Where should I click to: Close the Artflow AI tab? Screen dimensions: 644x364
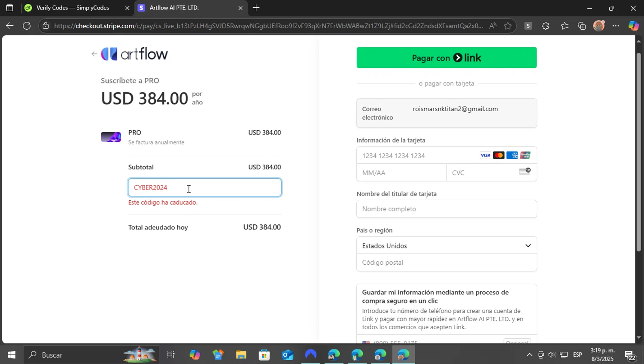(x=240, y=8)
